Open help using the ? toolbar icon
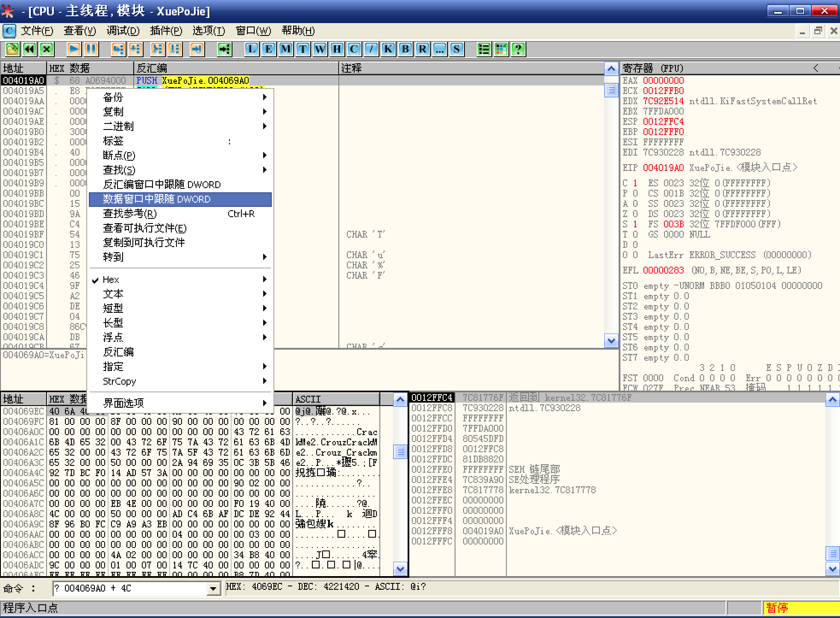Viewport: 840px width, 618px height. point(517,49)
